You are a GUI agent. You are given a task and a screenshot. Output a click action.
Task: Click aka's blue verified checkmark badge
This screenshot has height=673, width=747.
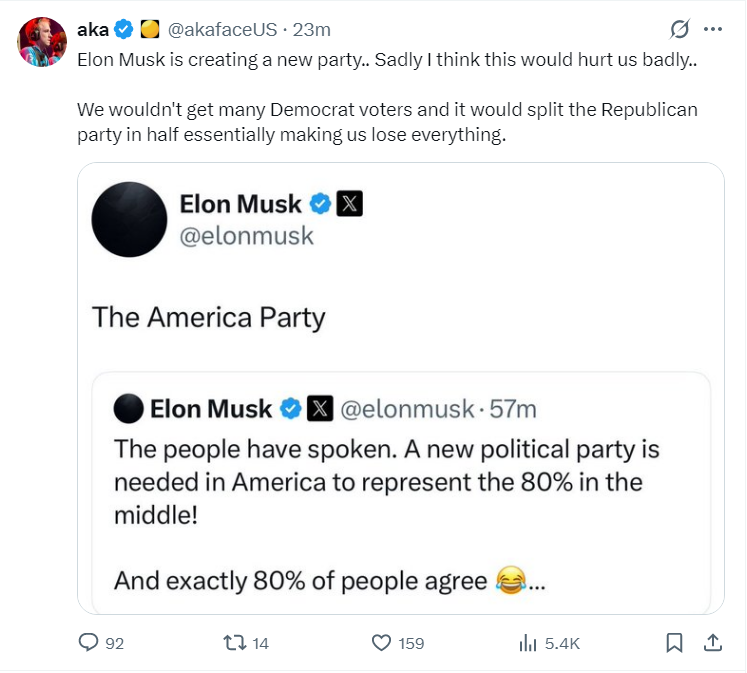tap(124, 30)
